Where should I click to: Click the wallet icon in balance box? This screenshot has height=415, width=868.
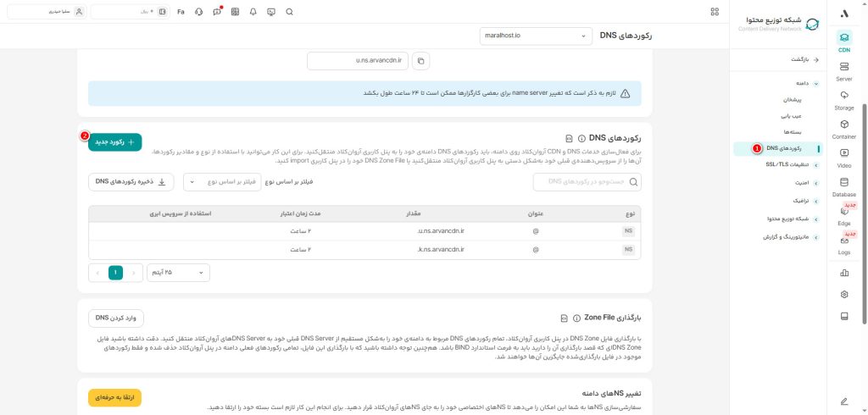click(162, 12)
